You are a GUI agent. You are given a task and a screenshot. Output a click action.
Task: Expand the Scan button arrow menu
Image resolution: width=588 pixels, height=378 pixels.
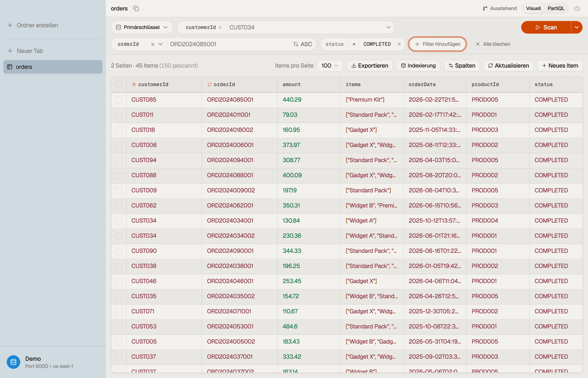coord(576,27)
